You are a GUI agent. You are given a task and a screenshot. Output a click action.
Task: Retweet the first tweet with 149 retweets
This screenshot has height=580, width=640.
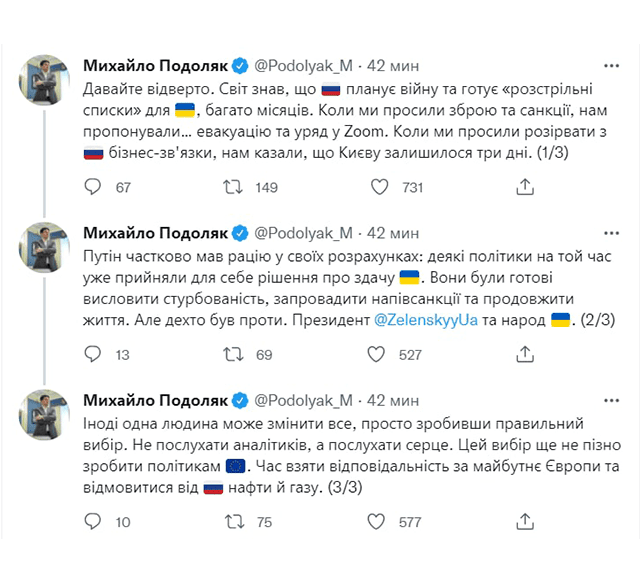point(234,187)
